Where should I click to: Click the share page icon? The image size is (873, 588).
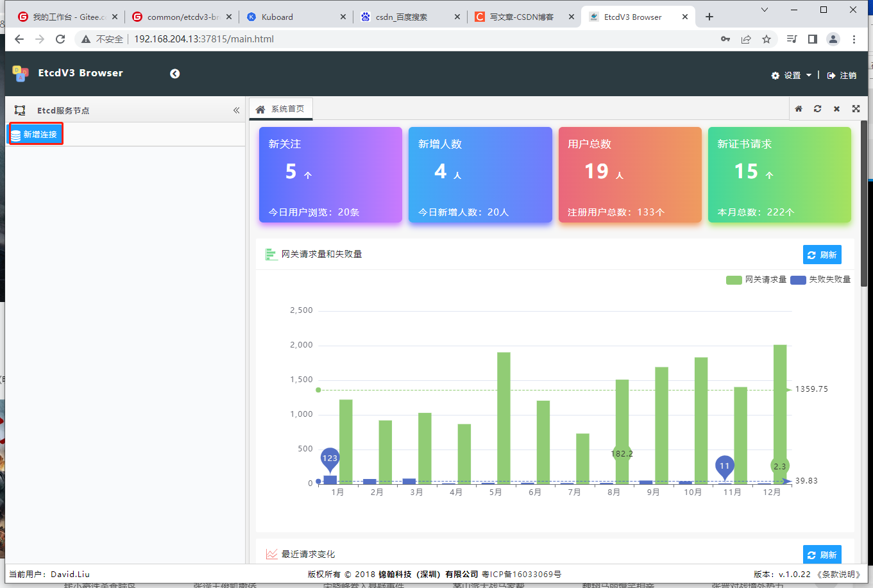pos(746,39)
